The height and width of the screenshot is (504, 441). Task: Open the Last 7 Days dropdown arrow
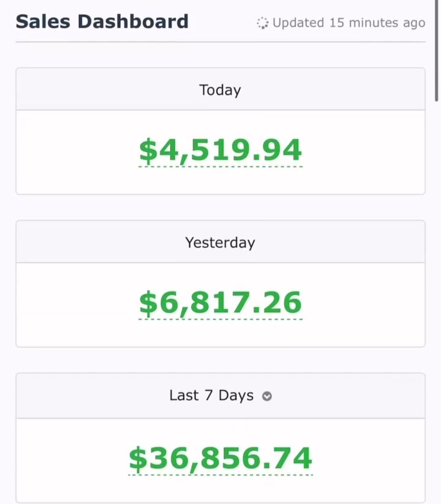(267, 396)
